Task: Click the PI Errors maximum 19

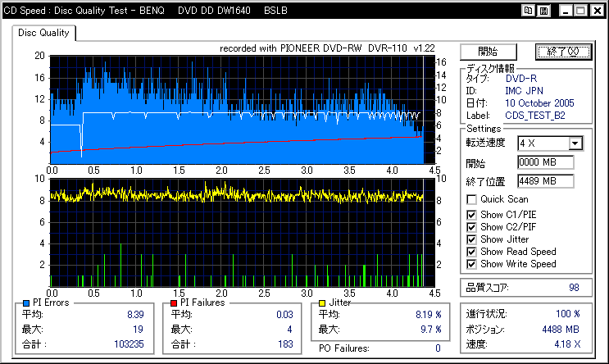Action: point(138,330)
